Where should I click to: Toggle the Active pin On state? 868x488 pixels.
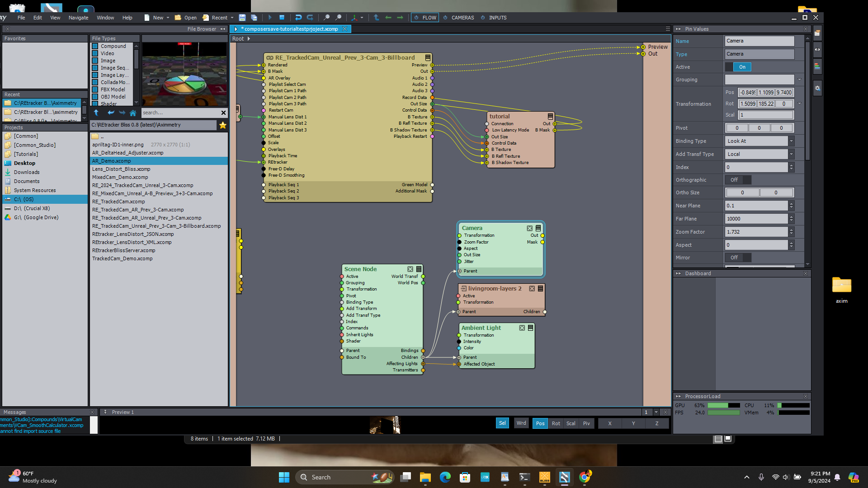pos(742,66)
